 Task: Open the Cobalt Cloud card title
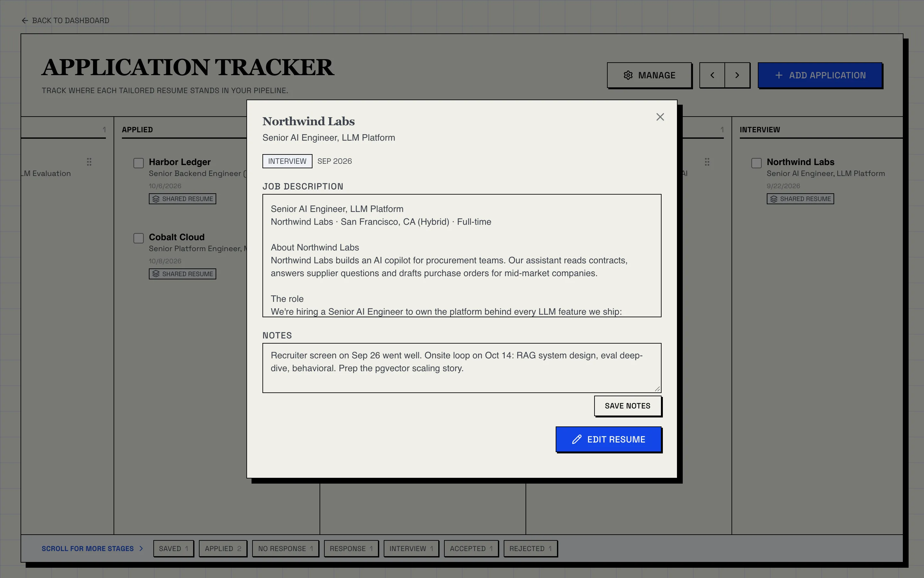[x=176, y=237]
